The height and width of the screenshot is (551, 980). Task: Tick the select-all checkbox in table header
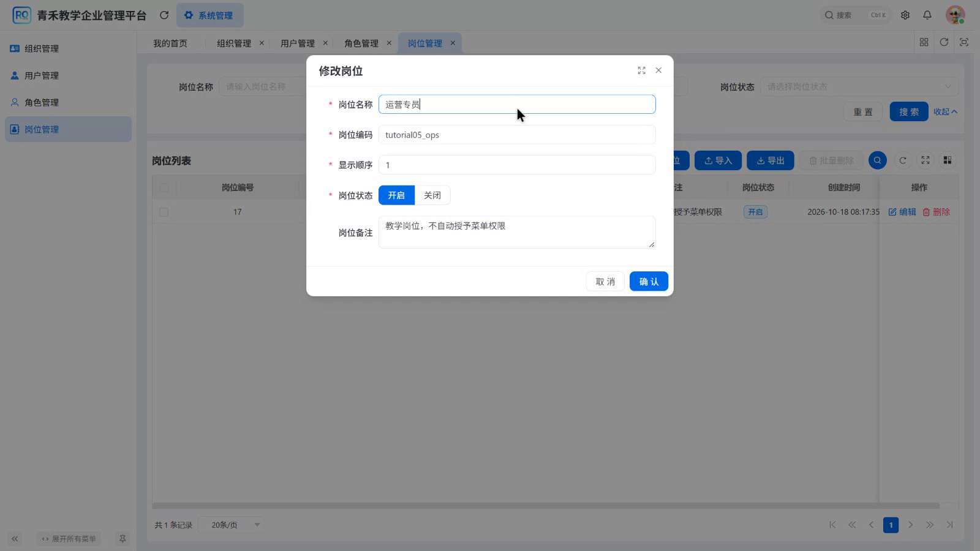(x=164, y=188)
